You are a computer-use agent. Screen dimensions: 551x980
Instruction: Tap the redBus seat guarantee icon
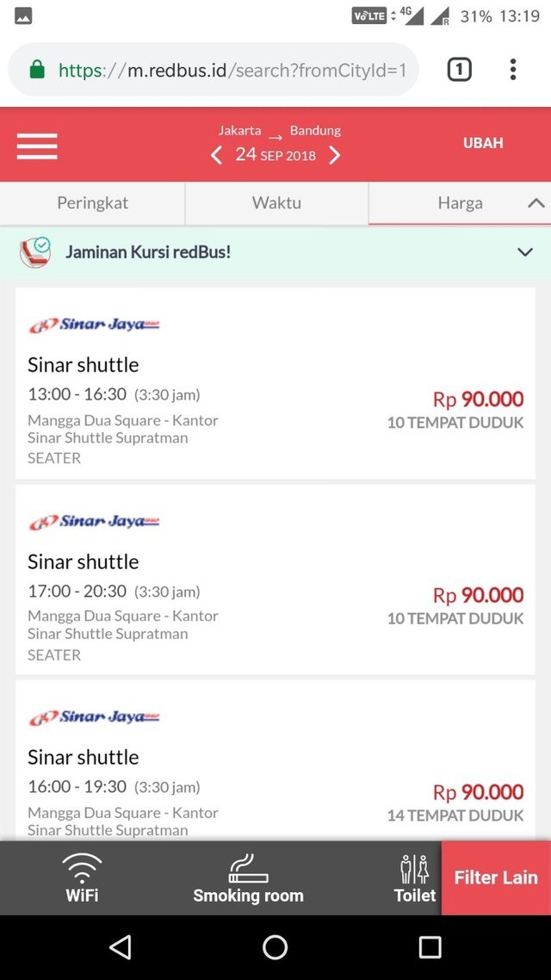[35, 252]
